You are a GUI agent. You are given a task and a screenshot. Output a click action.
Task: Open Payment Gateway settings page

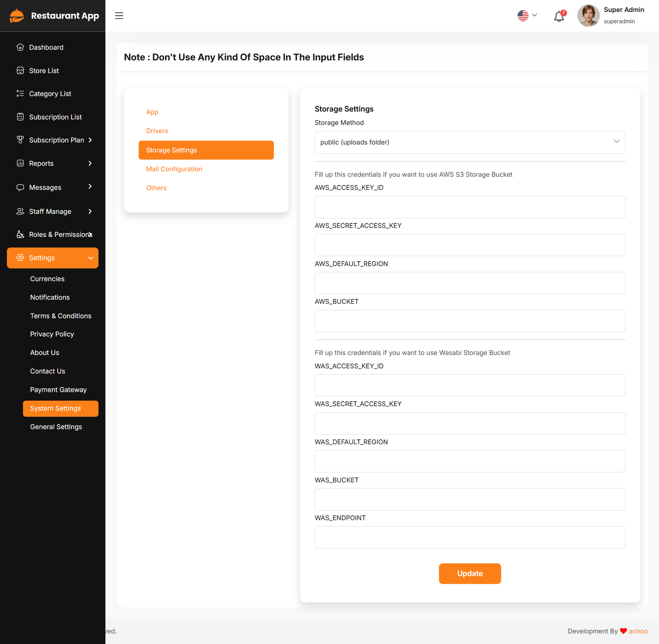(x=58, y=390)
